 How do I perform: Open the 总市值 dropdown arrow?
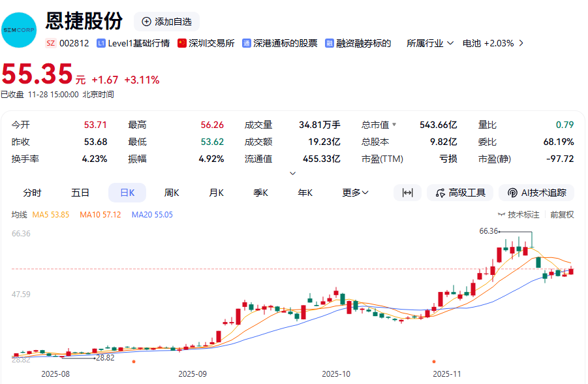coord(394,124)
